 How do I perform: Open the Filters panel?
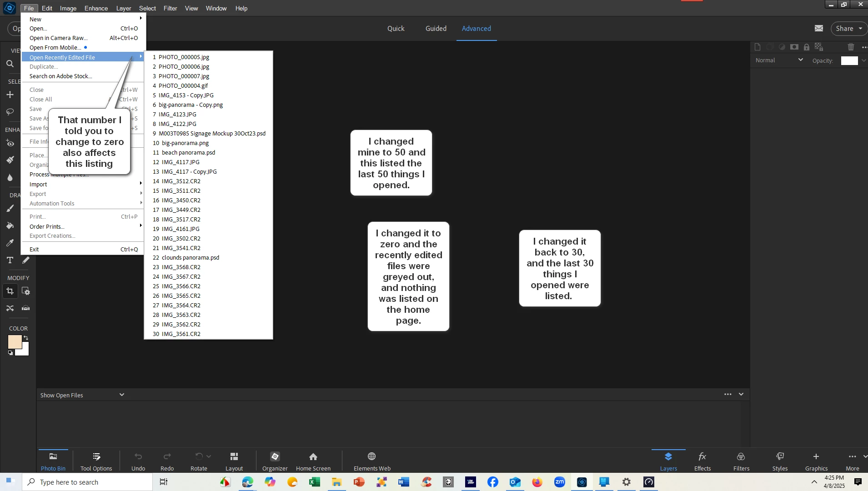(x=741, y=461)
